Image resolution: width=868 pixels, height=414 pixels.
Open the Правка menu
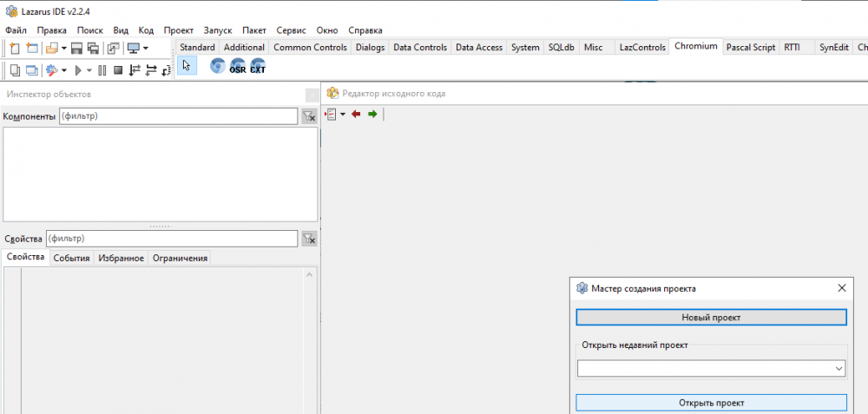[x=52, y=30]
